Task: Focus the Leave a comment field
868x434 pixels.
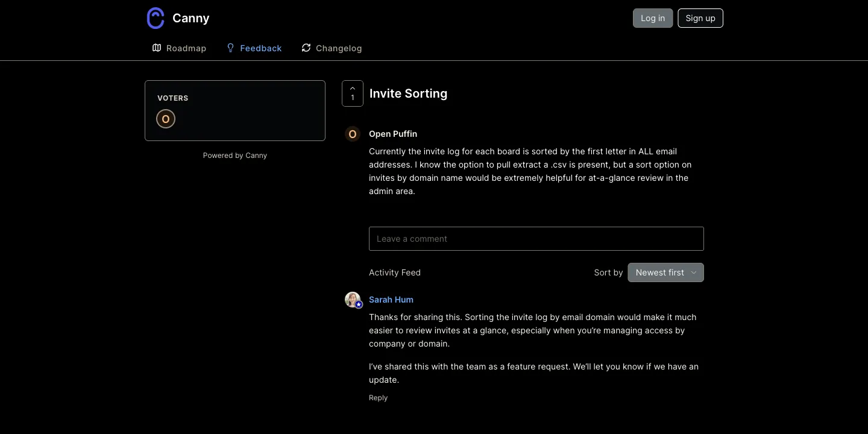Action: [x=536, y=239]
